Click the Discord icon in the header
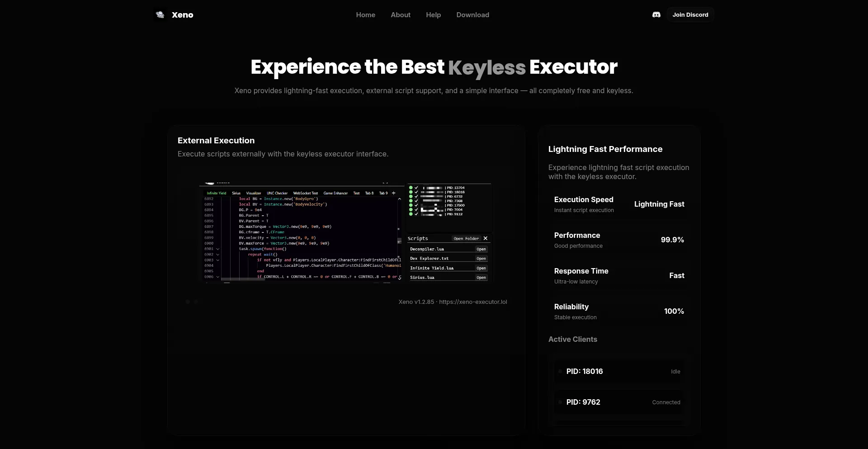The image size is (868, 449). (x=656, y=14)
